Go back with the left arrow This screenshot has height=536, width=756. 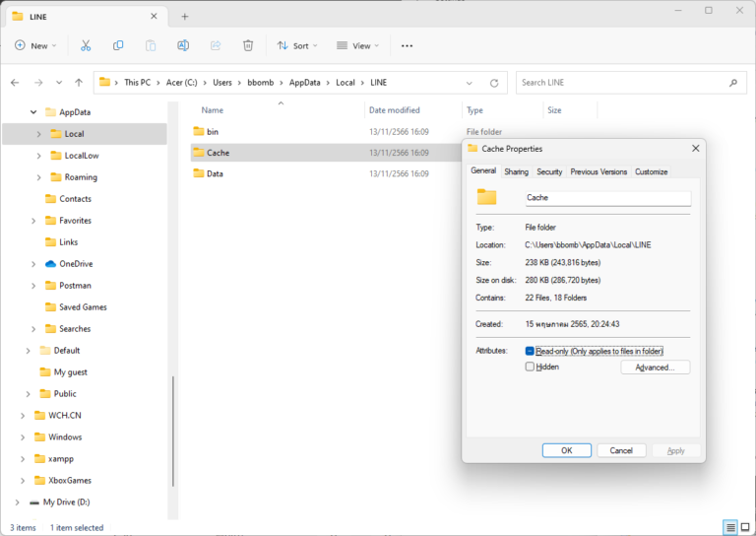15,83
